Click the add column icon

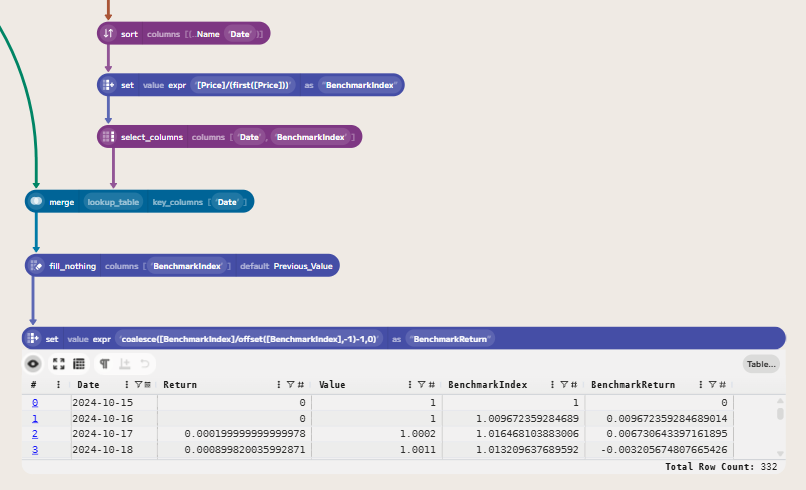(124, 364)
